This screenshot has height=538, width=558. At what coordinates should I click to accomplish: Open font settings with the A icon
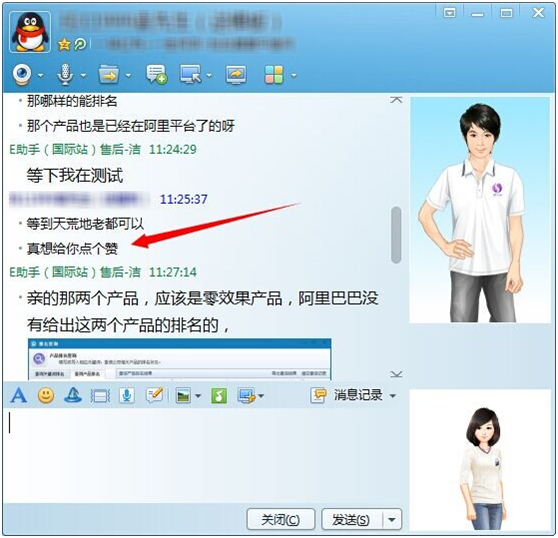tap(19, 395)
